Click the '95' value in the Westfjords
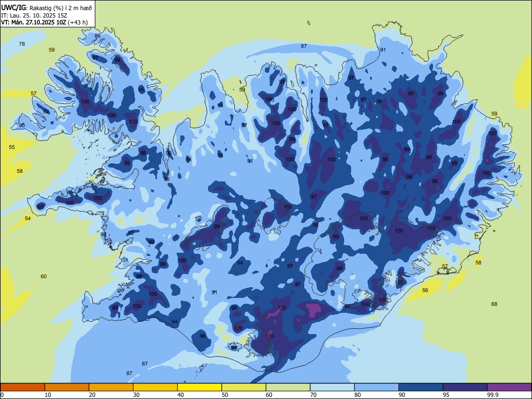This screenshot has width=532, height=399. (x=141, y=90)
